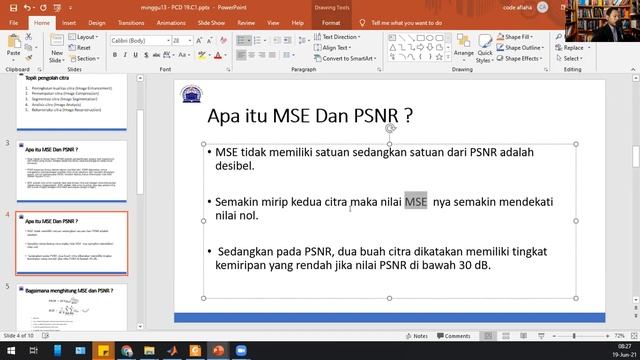Apply the red font color
This screenshot has width=640, height=360.
point(218,55)
